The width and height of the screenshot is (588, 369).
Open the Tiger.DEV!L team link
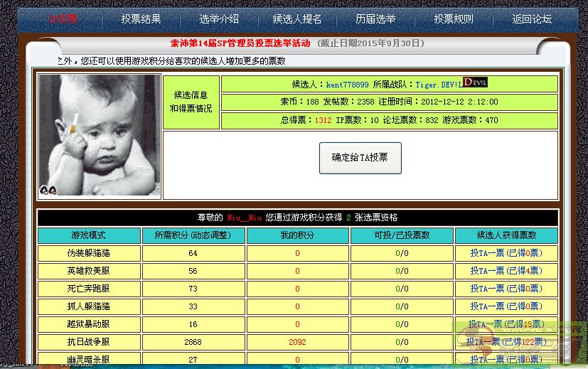click(x=439, y=85)
